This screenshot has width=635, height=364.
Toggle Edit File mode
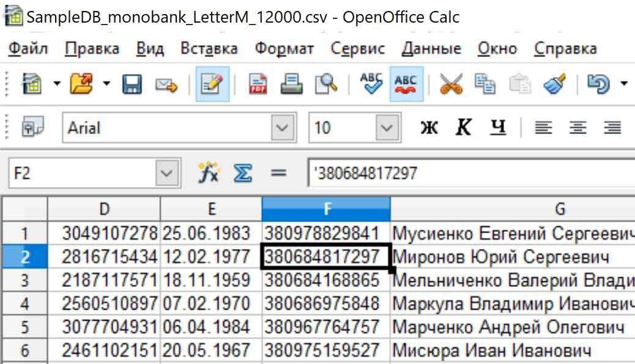(212, 84)
